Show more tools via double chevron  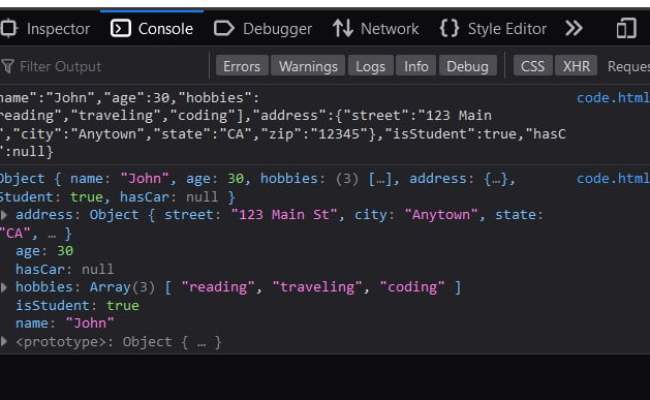[x=574, y=29]
